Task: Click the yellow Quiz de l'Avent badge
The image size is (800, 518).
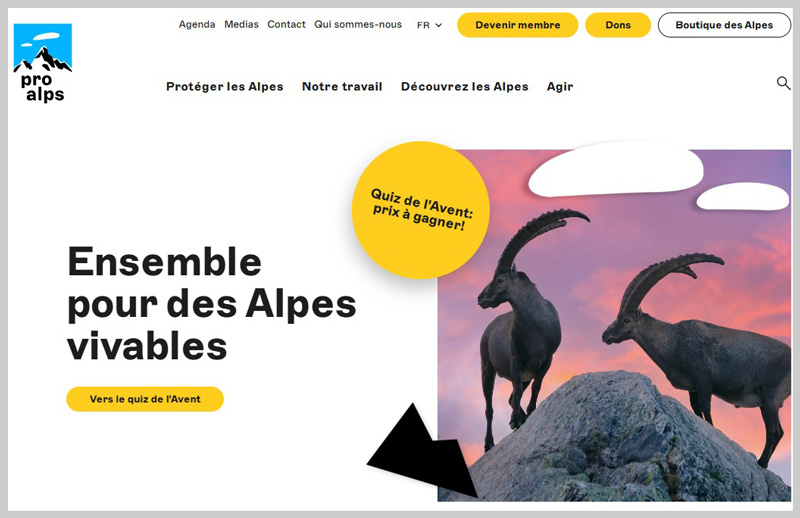Action: (421, 210)
